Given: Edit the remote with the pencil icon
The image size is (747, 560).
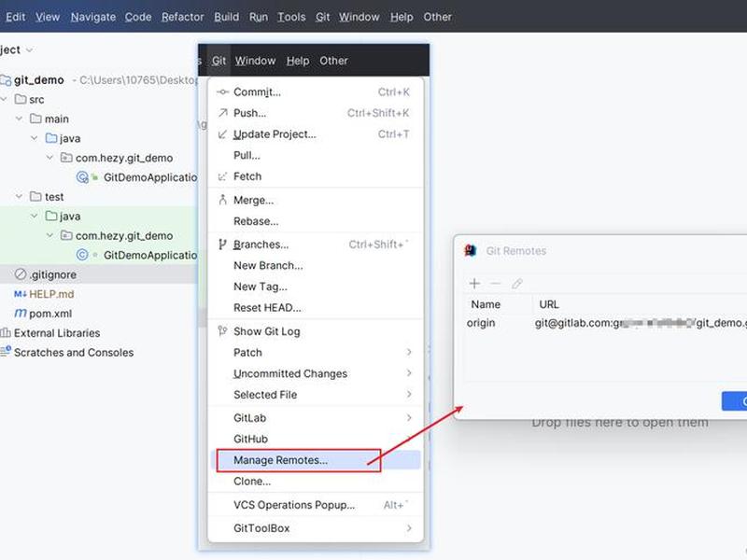Looking at the screenshot, I should (x=517, y=284).
